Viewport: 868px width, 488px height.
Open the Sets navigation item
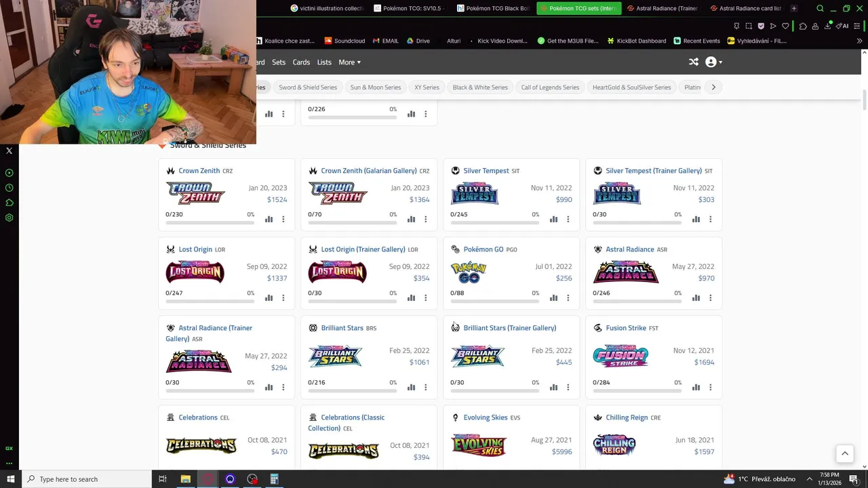point(279,62)
